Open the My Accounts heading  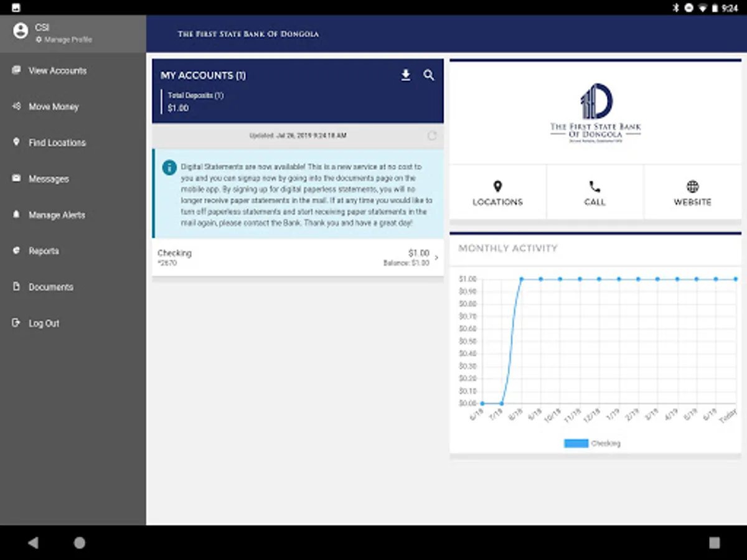tap(204, 75)
